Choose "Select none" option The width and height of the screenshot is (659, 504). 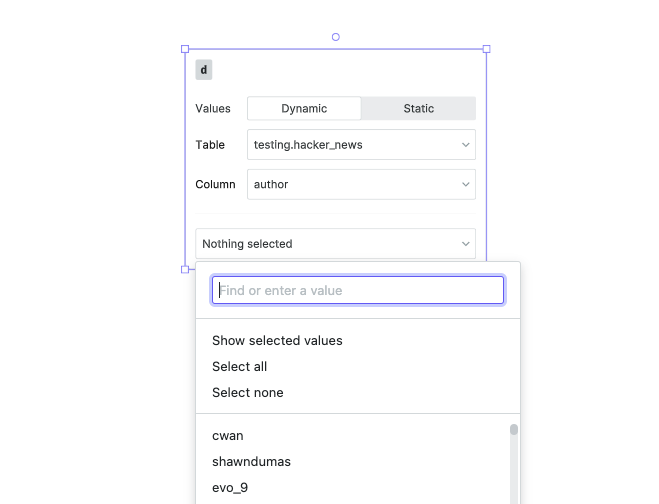(248, 393)
